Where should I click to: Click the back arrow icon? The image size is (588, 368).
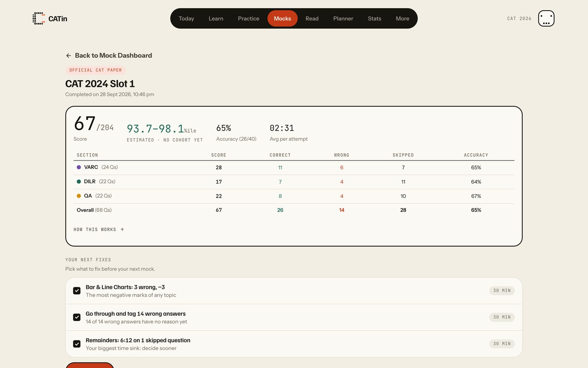pyautogui.click(x=68, y=56)
